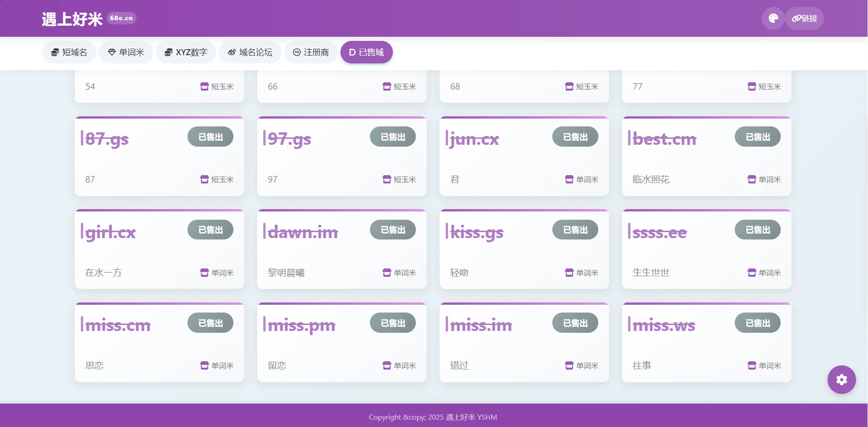Click the store icon on kiss.gs card

pyautogui.click(x=569, y=273)
